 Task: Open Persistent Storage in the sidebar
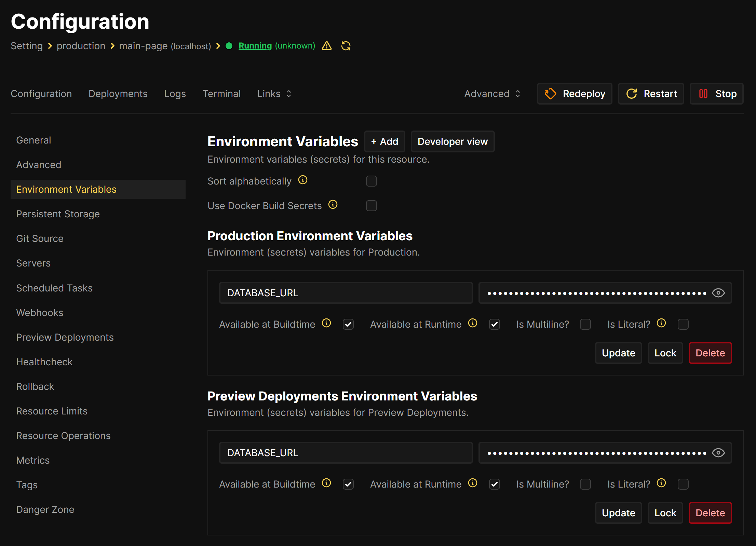pyautogui.click(x=58, y=214)
